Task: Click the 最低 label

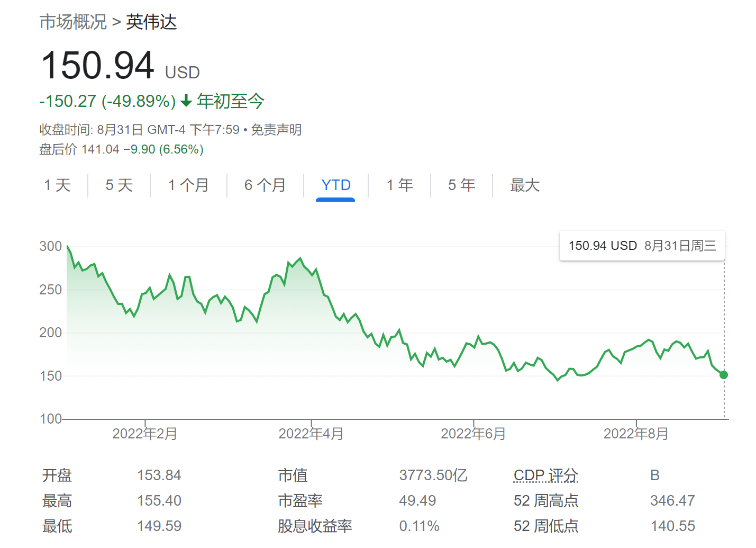Action: (57, 526)
